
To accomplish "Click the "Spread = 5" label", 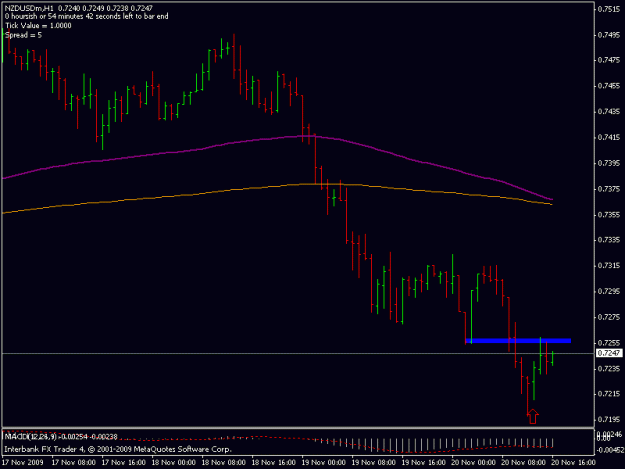I will (23, 35).
